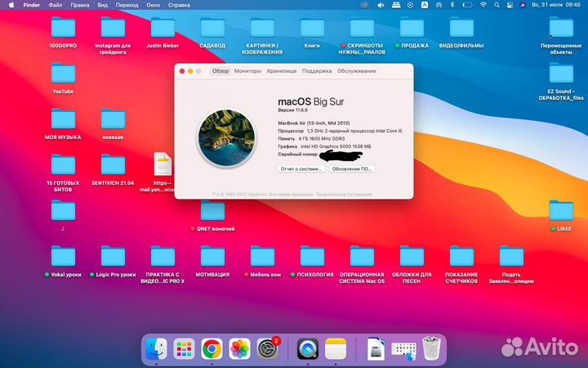Open Control Center from menu bar
Viewport: 588px width, 368px height.
510,5
